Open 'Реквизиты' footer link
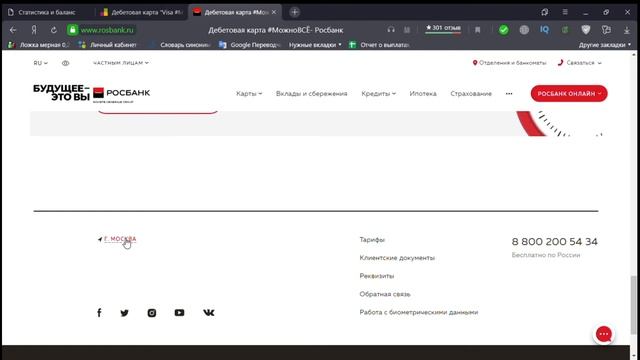The image size is (640, 360). 377,276
